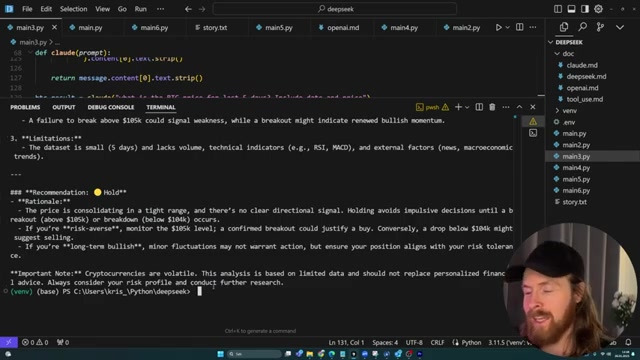640x360 pixels.
Task: Show errors and warnings count in status bar
Action: point(35,342)
